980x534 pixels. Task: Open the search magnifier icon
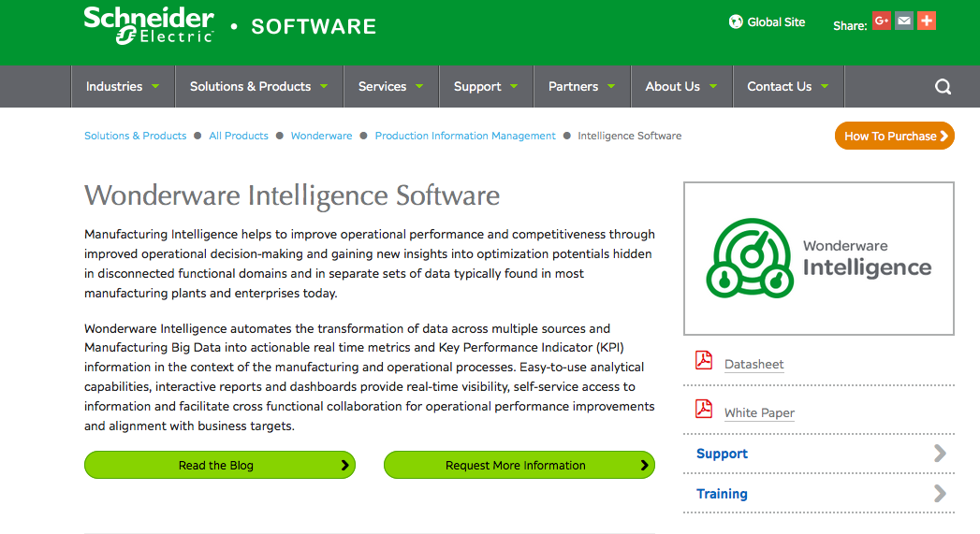point(943,87)
